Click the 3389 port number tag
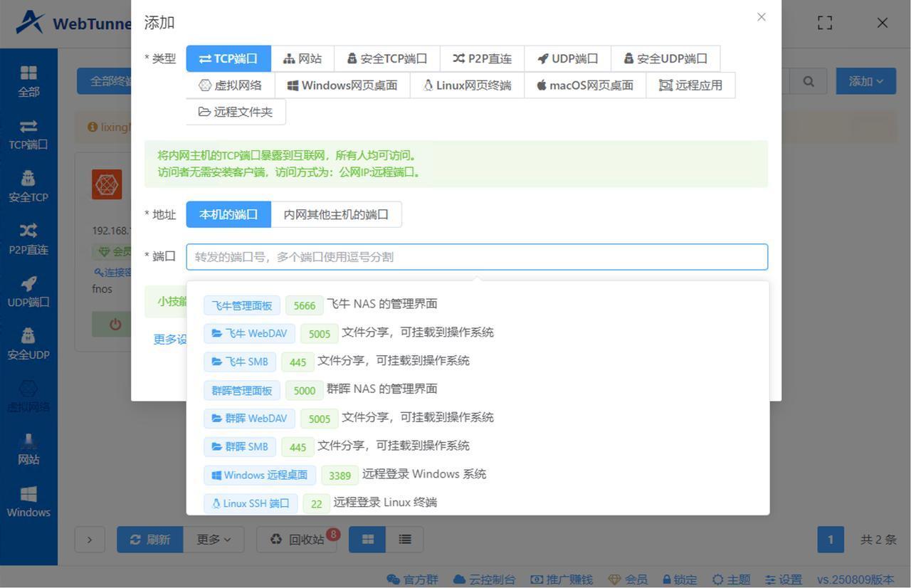 point(339,476)
